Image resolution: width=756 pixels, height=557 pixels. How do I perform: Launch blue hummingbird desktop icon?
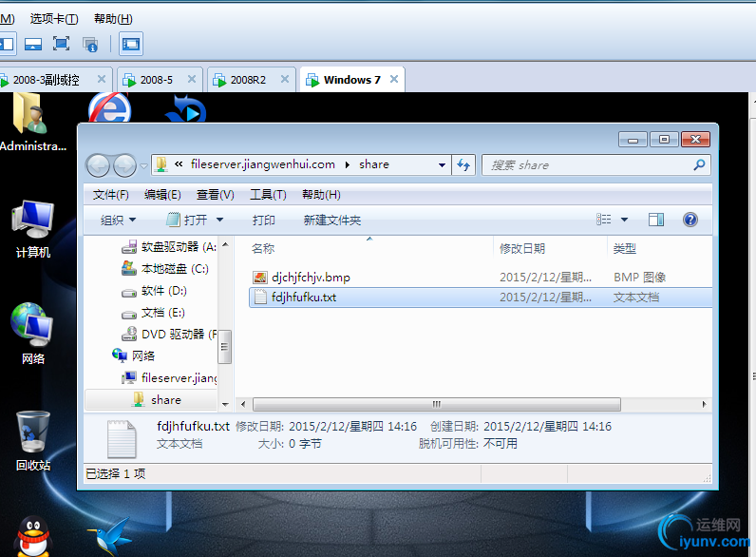click(x=110, y=536)
